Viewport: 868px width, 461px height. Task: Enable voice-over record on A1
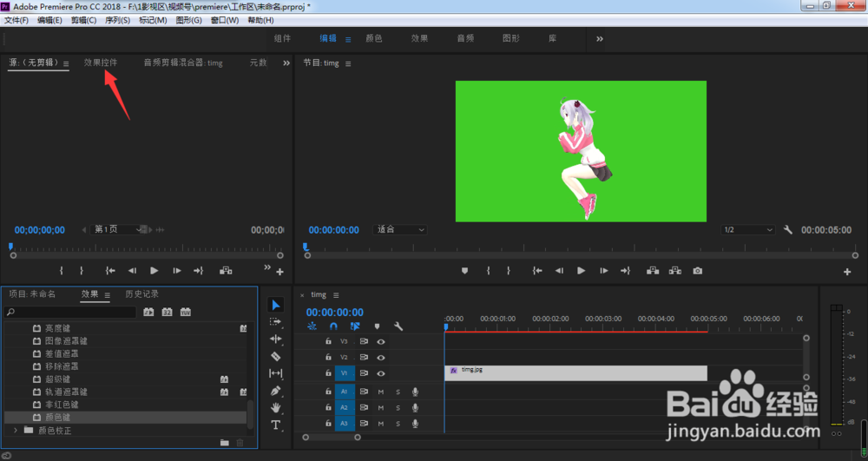(x=415, y=392)
